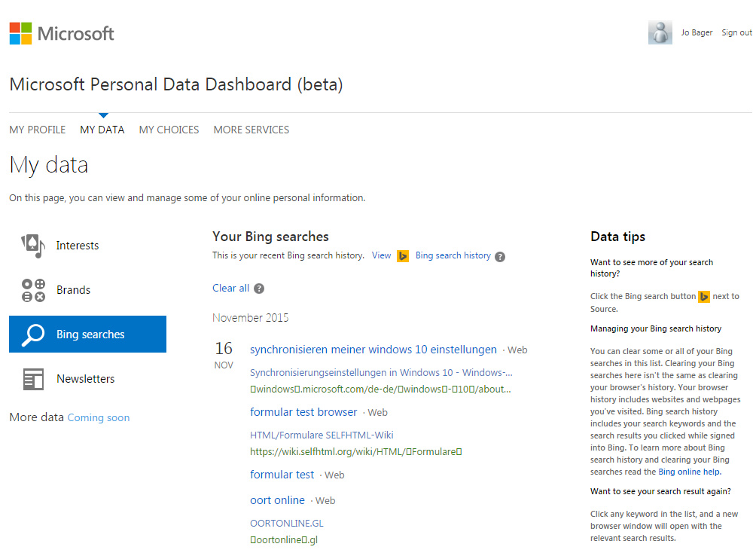Viewport: 756px width, 556px height.
Task: Click the orange Bing icon beside View
Action: click(403, 256)
